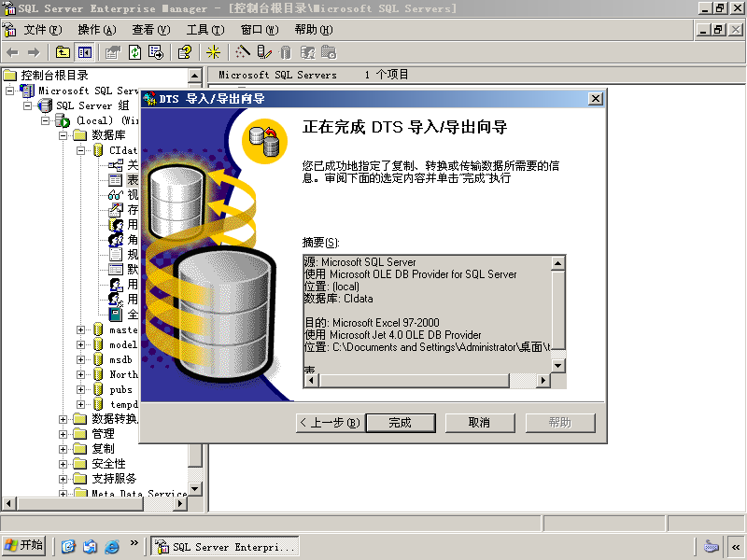Select the tempdb database tree item
The height and width of the screenshot is (560, 747).
(123, 404)
